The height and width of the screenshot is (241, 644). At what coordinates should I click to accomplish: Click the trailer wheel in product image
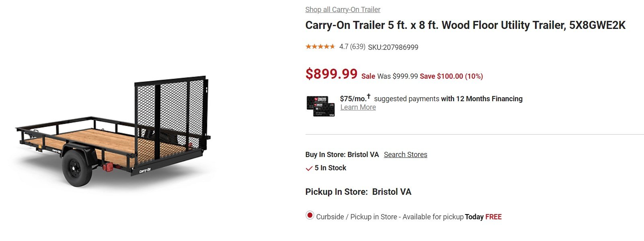(x=76, y=168)
